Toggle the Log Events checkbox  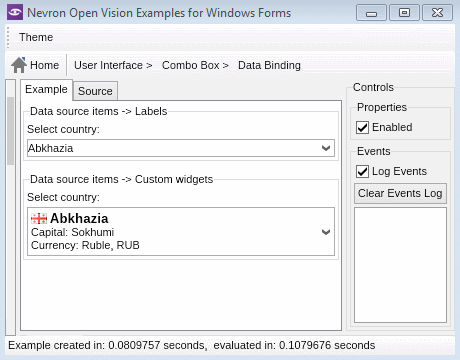(x=362, y=171)
